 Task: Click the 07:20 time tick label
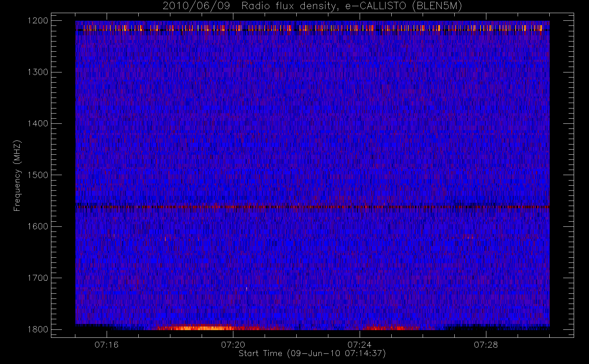coord(233,345)
